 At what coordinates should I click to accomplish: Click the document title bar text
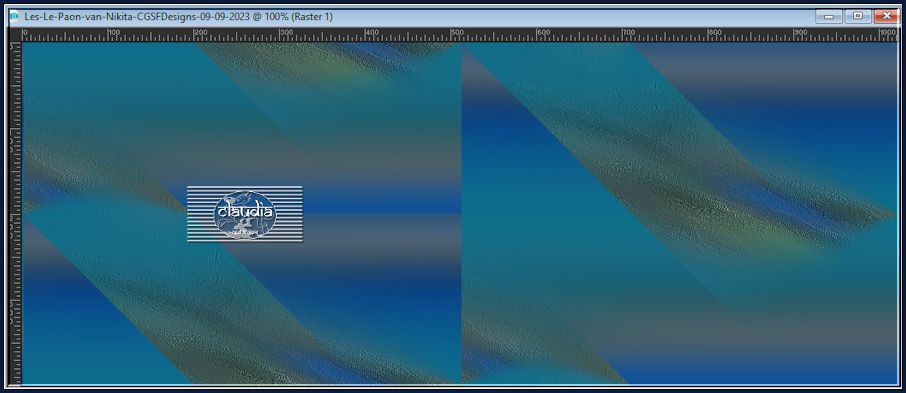(x=179, y=17)
